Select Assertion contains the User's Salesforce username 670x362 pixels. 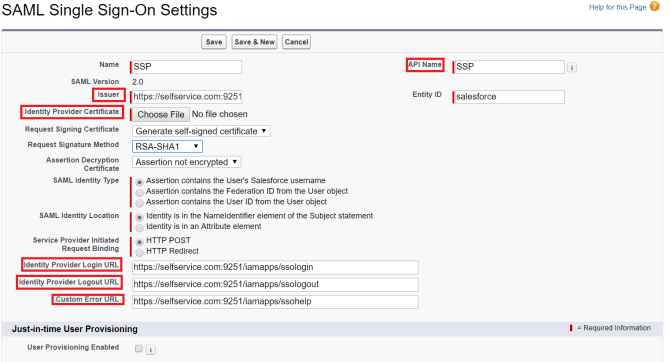139,182
